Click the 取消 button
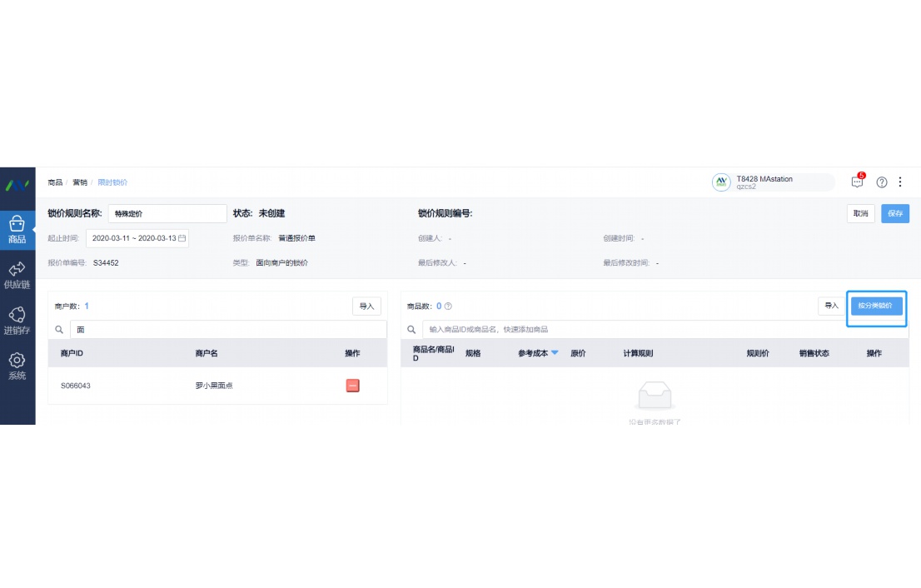This screenshot has width=921, height=588. [860, 213]
